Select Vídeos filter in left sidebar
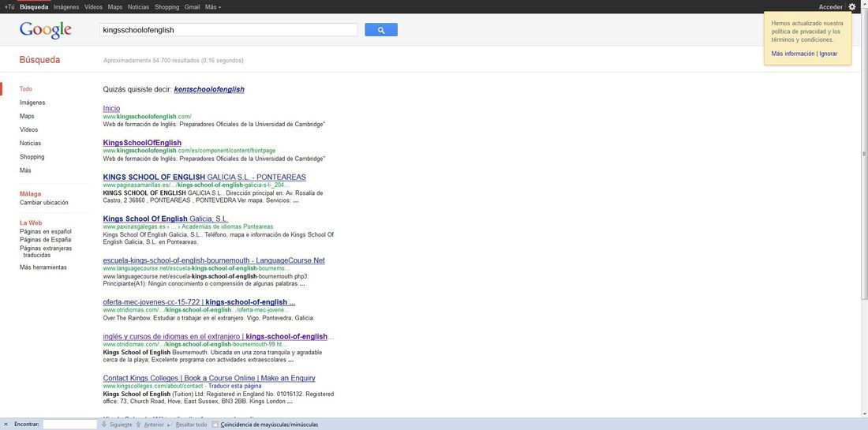Image resolution: width=868 pixels, height=430 pixels. [x=28, y=129]
